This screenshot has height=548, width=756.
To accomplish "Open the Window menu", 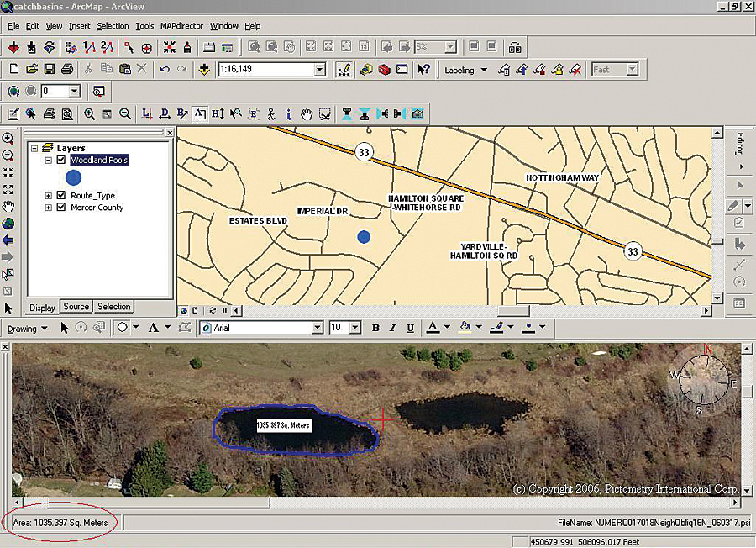I will click(x=224, y=26).
